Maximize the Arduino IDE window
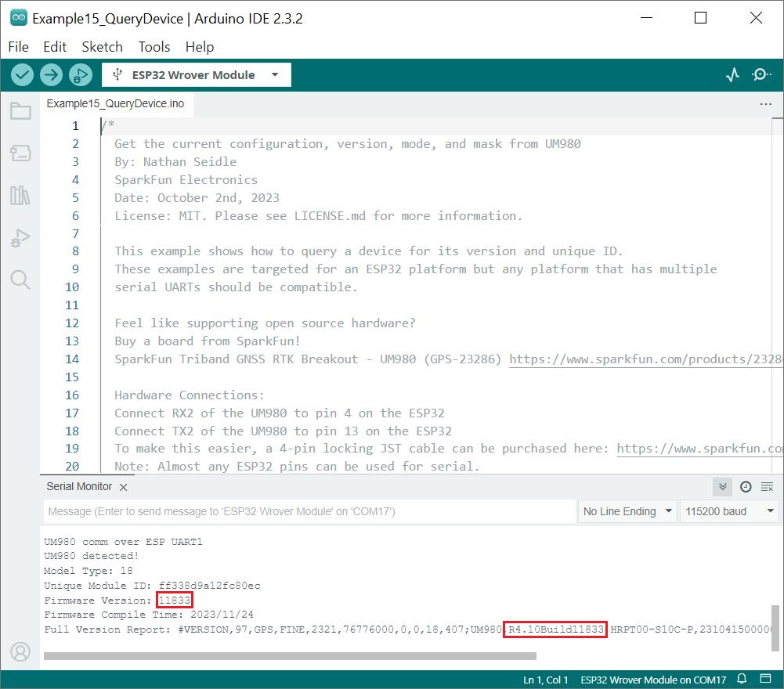This screenshot has height=689, width=784. coord(700,18)
